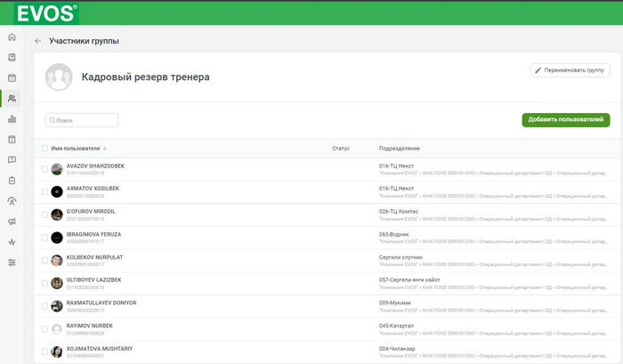Click the Добавить пользователей button
Viewport: 623px width, 364px height.
pos(565,119)
